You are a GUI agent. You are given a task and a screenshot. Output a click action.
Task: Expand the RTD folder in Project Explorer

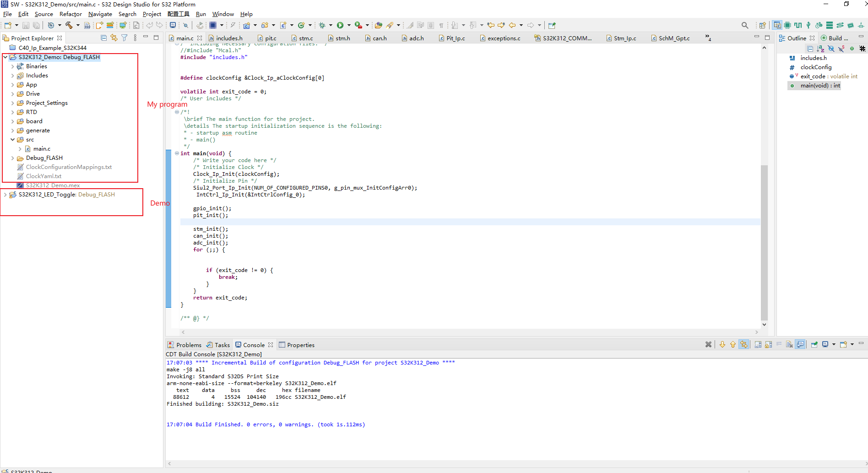point(13,112)
